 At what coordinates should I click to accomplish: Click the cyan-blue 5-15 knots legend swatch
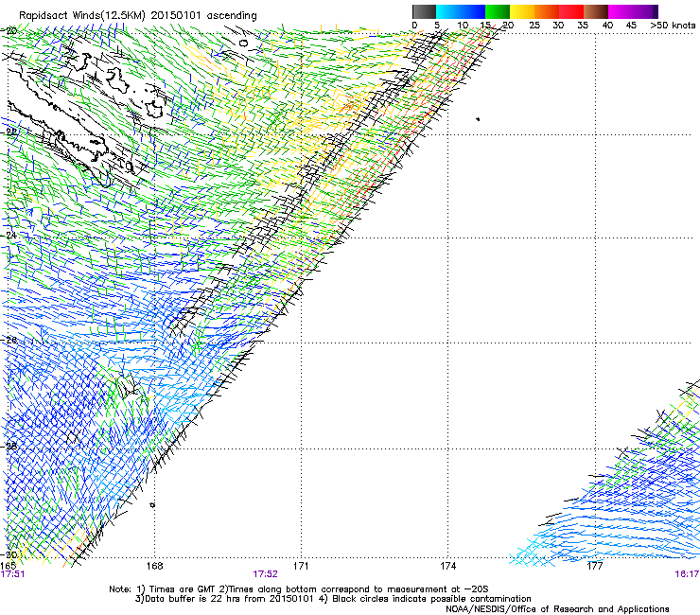pos(461,11)
